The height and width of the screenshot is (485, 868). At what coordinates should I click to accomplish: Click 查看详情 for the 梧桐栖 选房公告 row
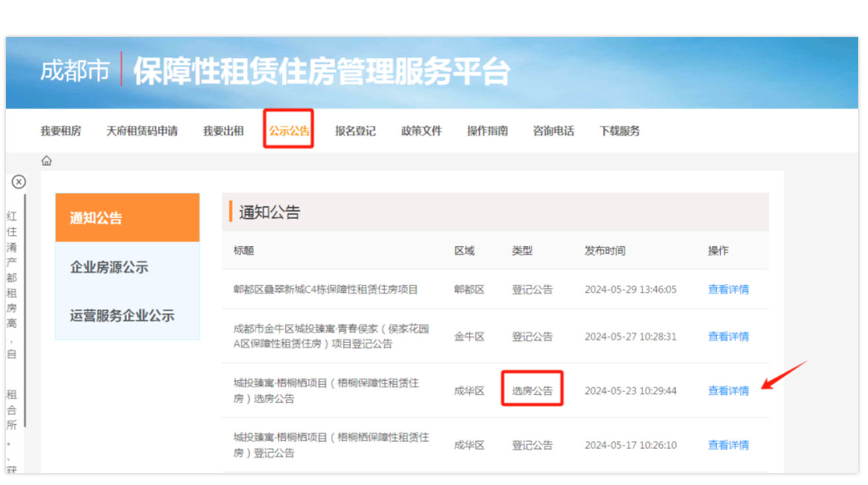click(x=728, y=391)
